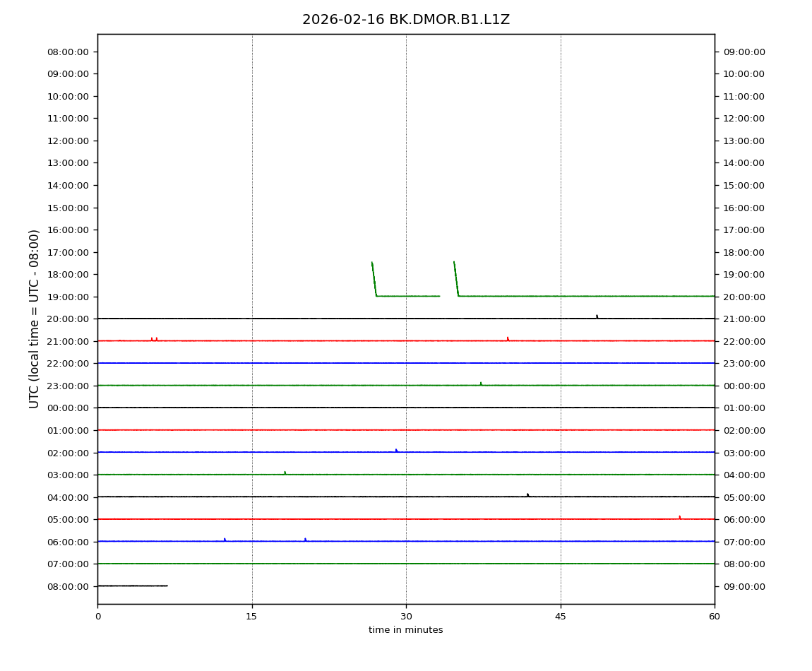Click the black spike on the 20:00:00 trace
The height and width of the screenshot is (671, 812).
[597, 316]
